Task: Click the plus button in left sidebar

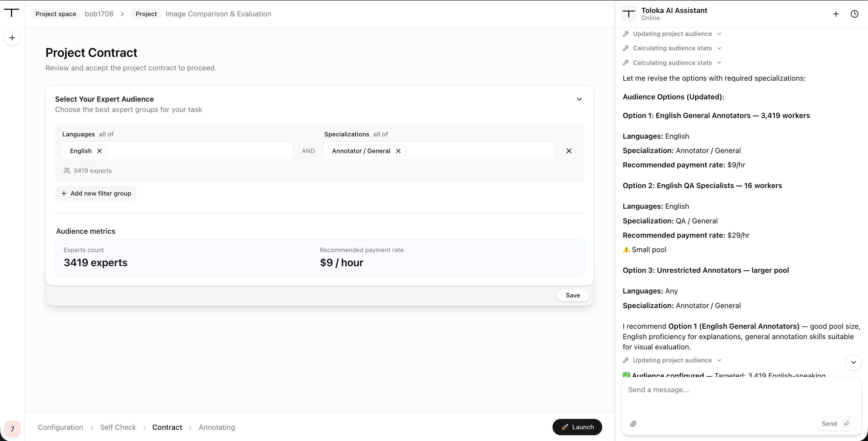Action: click(x=12, y=38)
